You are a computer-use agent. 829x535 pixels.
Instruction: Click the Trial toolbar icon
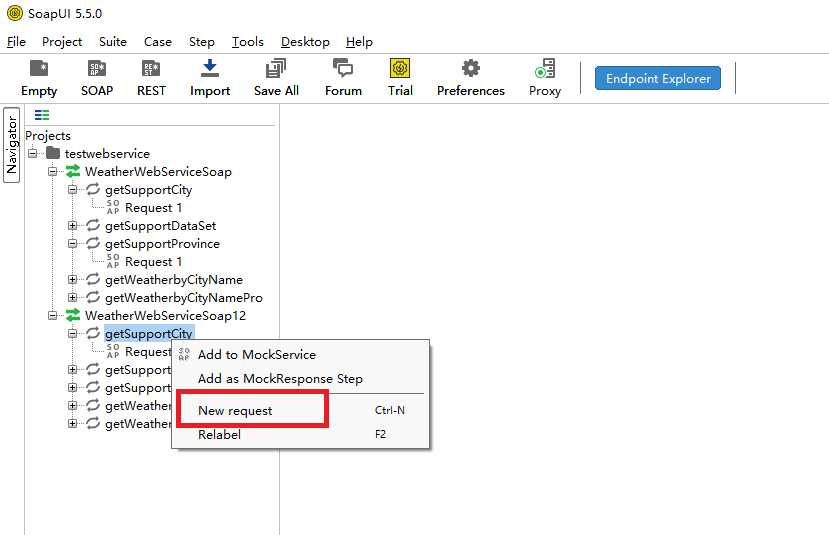point(400,69)
